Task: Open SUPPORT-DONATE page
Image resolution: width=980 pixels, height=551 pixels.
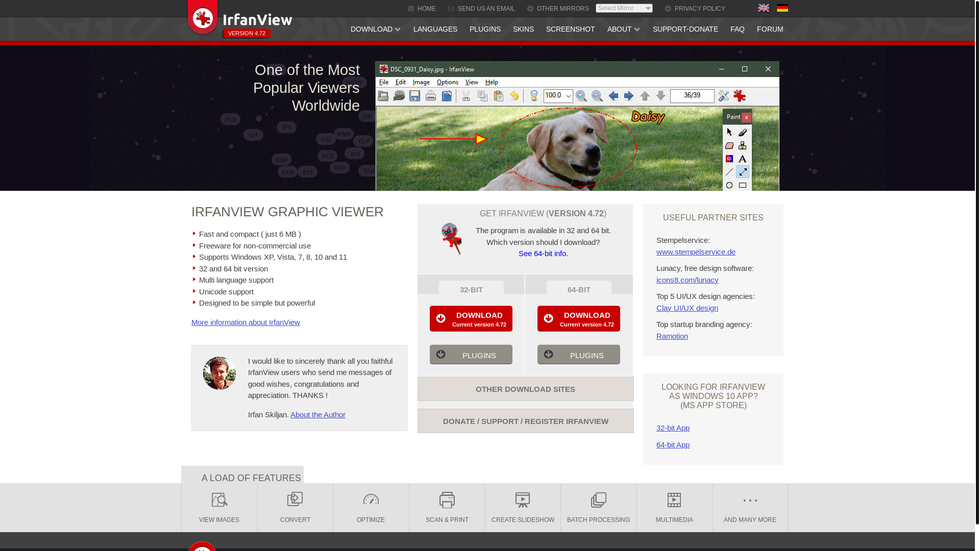Action: click(x=685, y=29)
